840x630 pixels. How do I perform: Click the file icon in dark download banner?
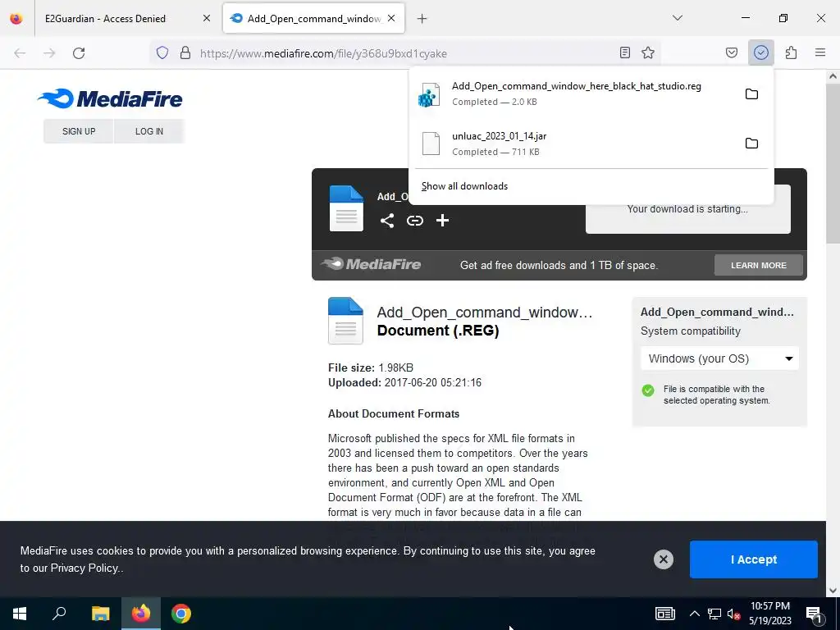coord(346,208)
